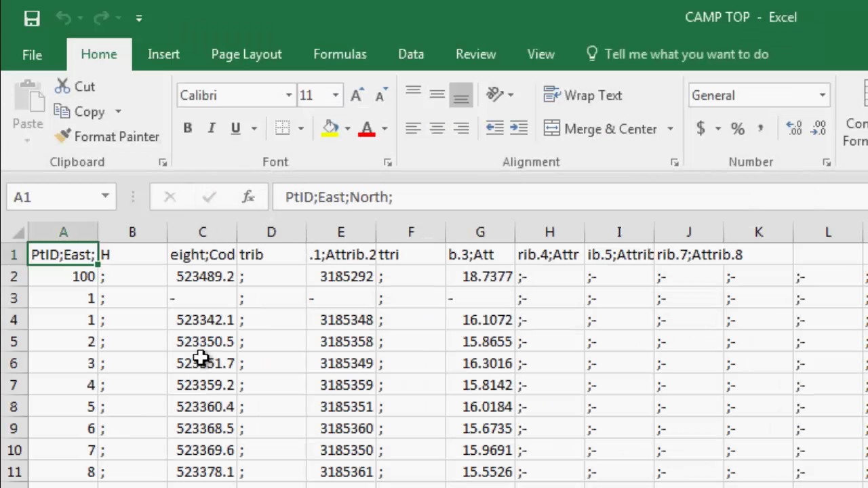868x488 pixels.
Task: Open the File tab
Action: [32, 55]
